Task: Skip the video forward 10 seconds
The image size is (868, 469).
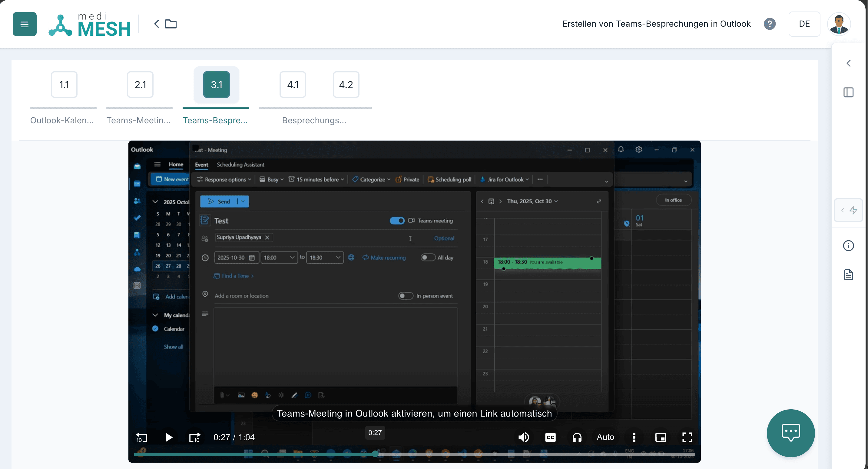Action: (195, 437)
